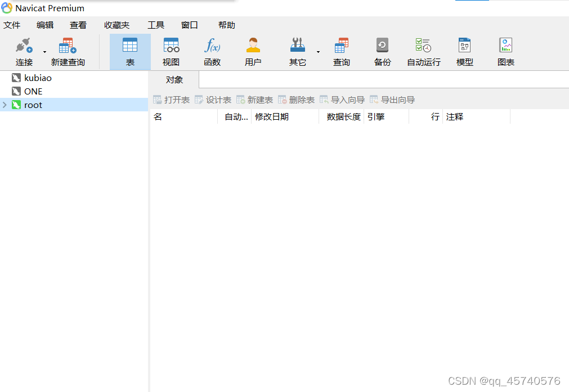This screenshot has height=392, width=569.
Task: Open the 其它 dropdown arrow
Action: coord(318,51)
